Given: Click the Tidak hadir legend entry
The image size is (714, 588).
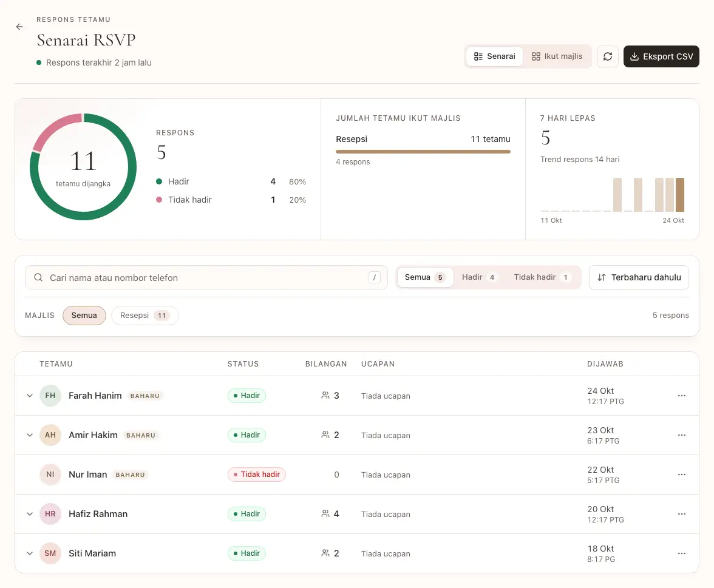Looking at the screenshot, I should [231, 200].
